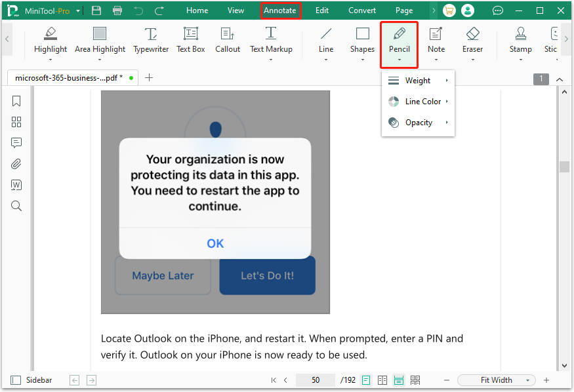574x392 pixels.
Task: Navigate back to previous view
Action: point(74,380)
